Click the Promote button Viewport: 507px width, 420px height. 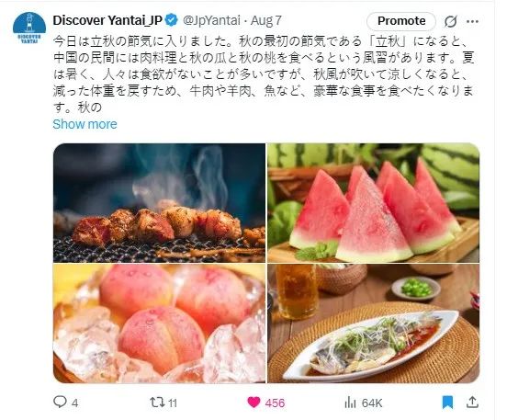pyautogui.click(x=401, y=21)
